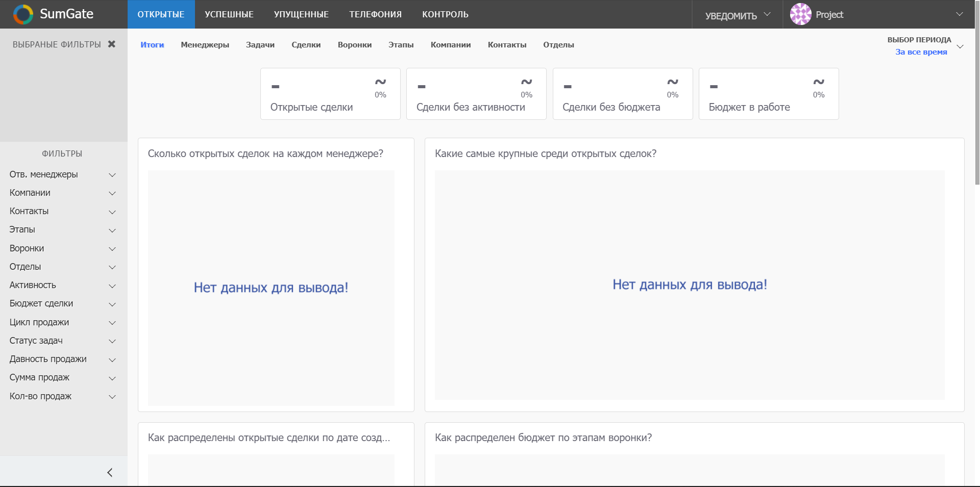Select the Компании sub-tab
The width and height of the screenshot is (980, 487).
coord(451,45)
